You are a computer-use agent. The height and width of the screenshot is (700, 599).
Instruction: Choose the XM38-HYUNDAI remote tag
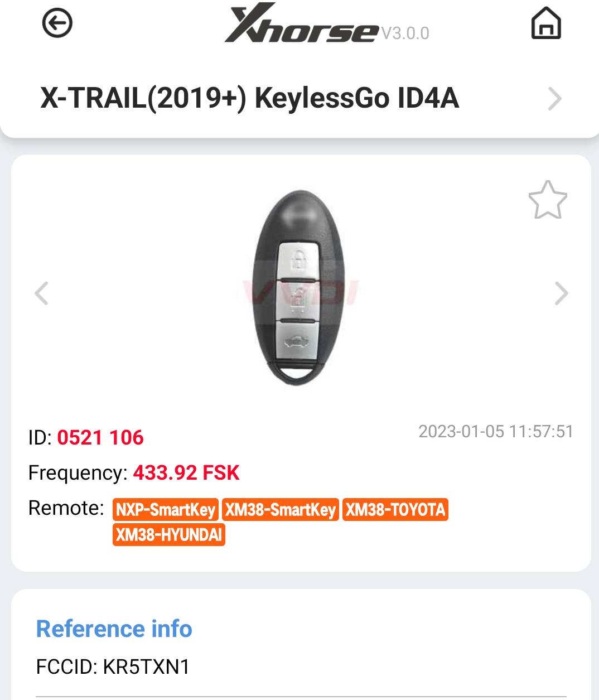(x=169, y=535)
